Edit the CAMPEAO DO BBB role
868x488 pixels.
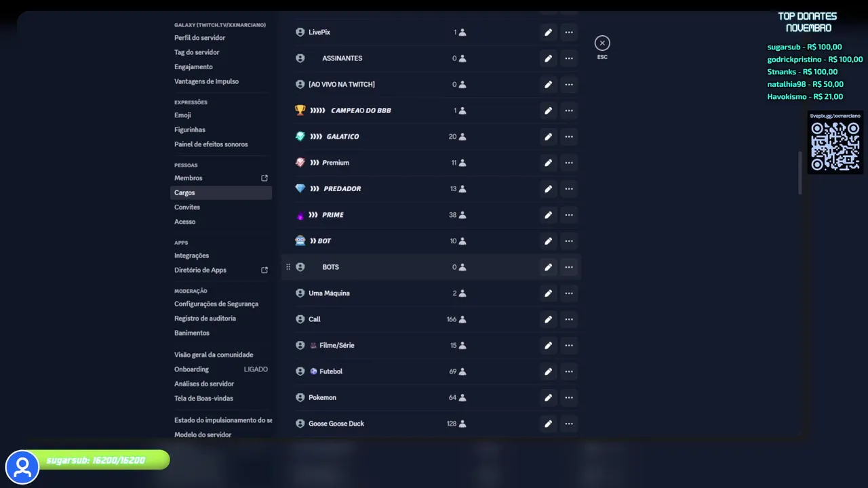[548, 110]
